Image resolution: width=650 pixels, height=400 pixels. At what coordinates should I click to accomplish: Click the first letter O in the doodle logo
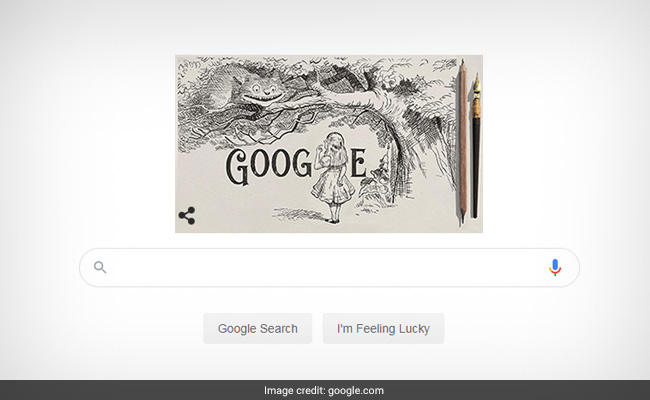(260, 164)
